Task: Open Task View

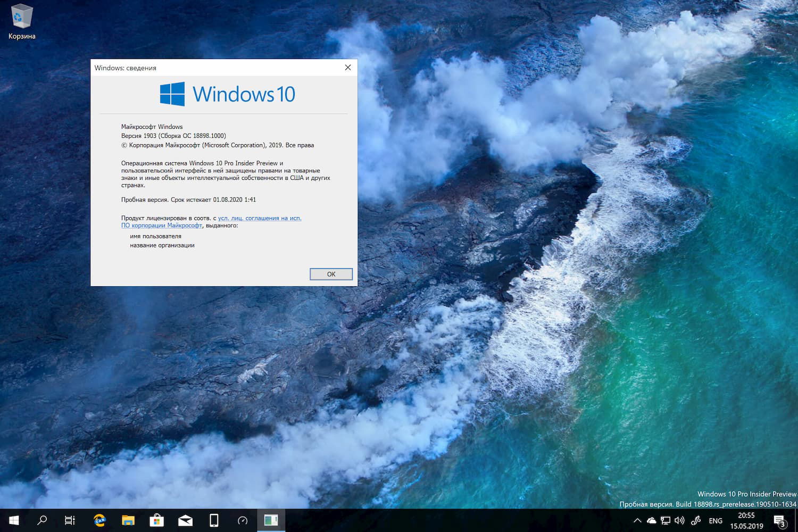Action: tap(70, 520)
